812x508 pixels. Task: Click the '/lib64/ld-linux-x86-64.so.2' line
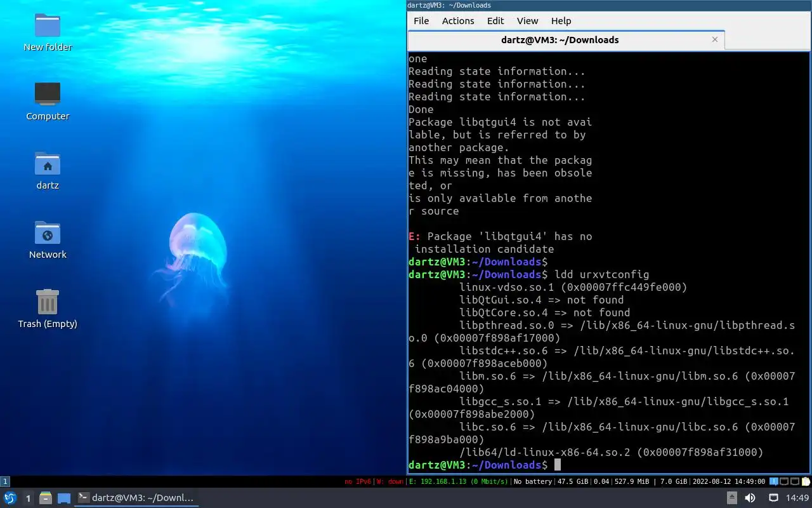point(611,452)
